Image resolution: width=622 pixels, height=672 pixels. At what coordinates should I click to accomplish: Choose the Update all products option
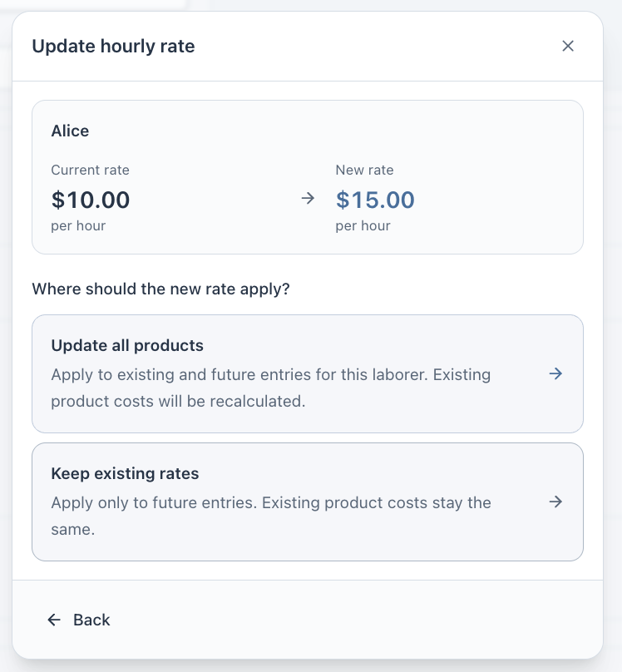click(308, 373)
